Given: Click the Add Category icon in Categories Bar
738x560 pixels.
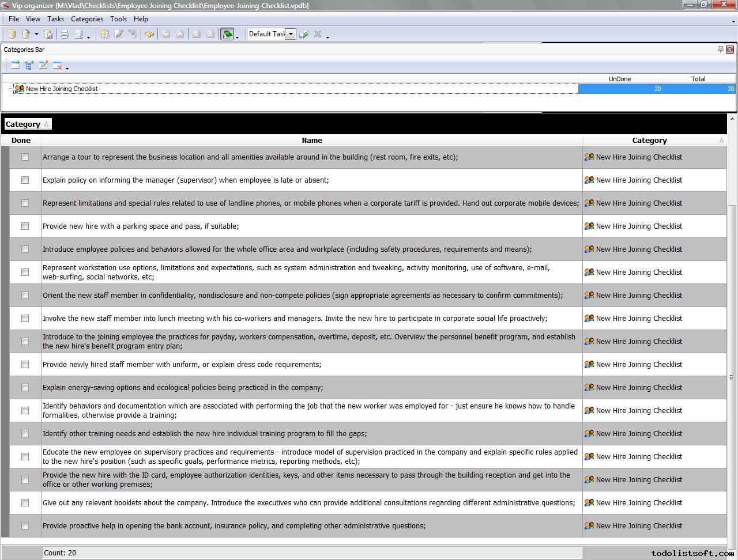Looking at the screenshot, I should (x=16, y=66).
